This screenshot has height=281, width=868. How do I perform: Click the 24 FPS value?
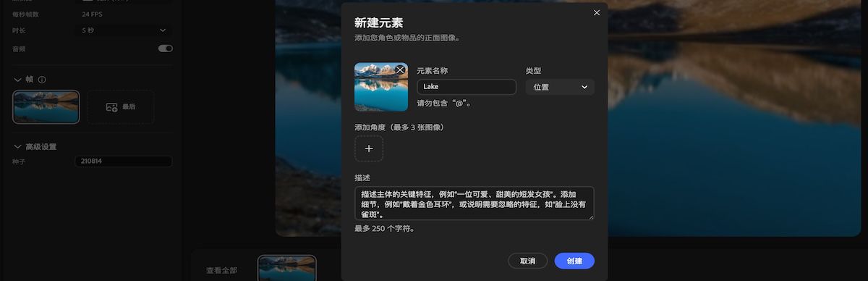(x=92, y=14)
